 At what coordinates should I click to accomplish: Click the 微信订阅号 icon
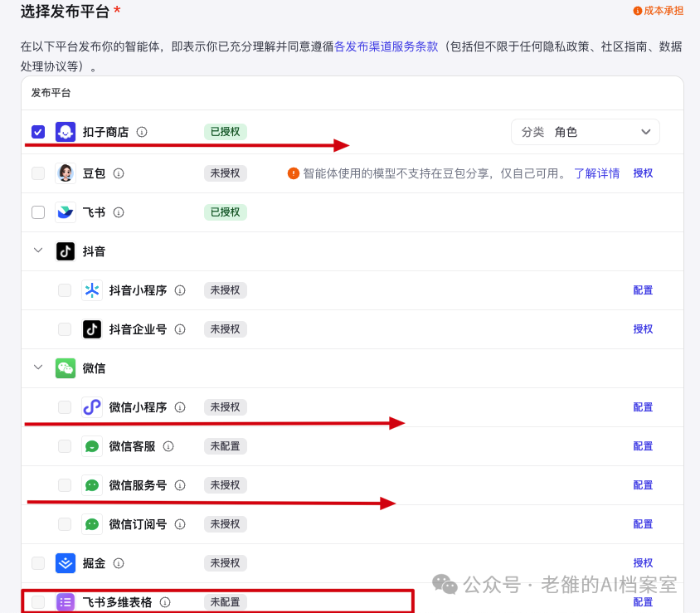[92, 524]
